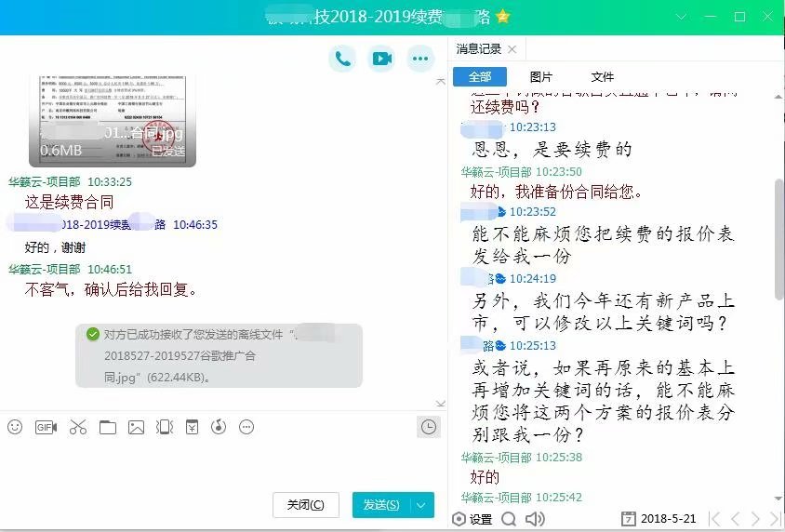Click the offline file received notification
This screenshot has height=532, width=785.
tap(219, 355)
